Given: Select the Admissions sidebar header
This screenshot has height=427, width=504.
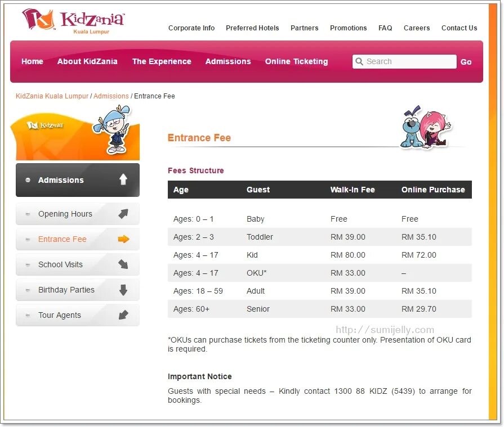Looking at the screenshot, I should (x=78, y=180).
